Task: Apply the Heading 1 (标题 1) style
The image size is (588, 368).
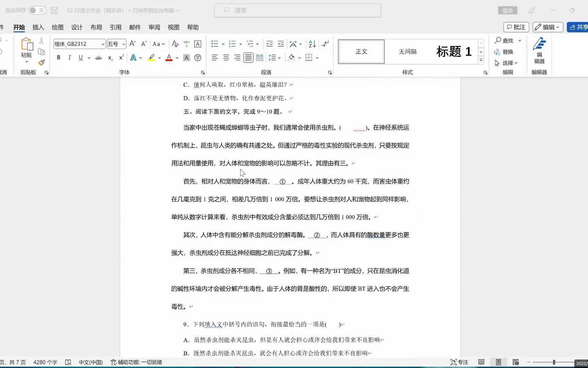Action: pyautogui.click(x=454, y=51)
